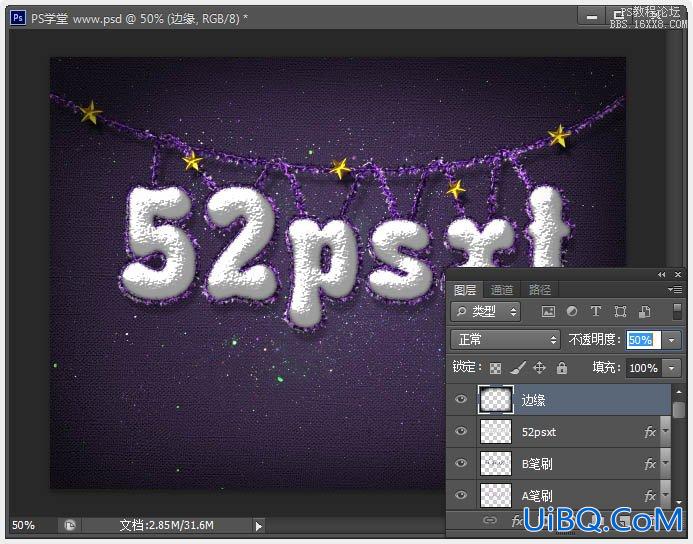Select the layer named 52psxt

click(x=539, y=432)
